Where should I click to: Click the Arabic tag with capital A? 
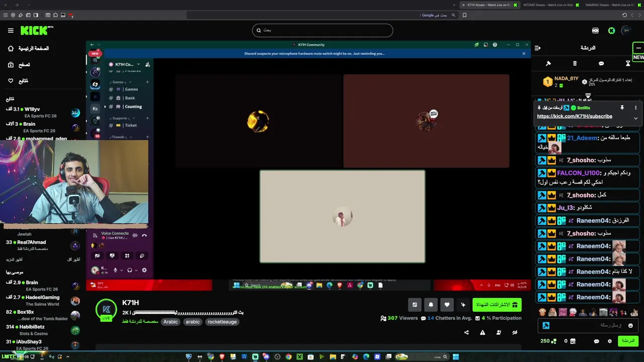coord(171,322)
